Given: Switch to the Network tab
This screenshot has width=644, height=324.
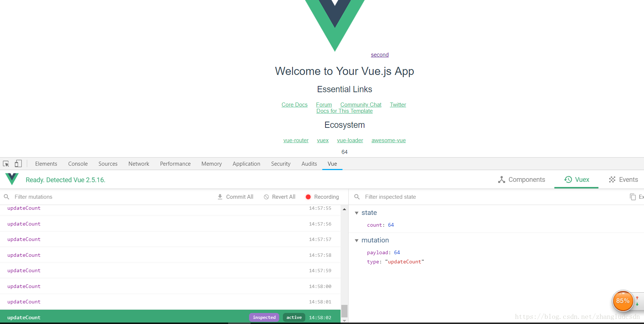Looking at the screenshot, I should pyautogui.click(x=139, y=164).
